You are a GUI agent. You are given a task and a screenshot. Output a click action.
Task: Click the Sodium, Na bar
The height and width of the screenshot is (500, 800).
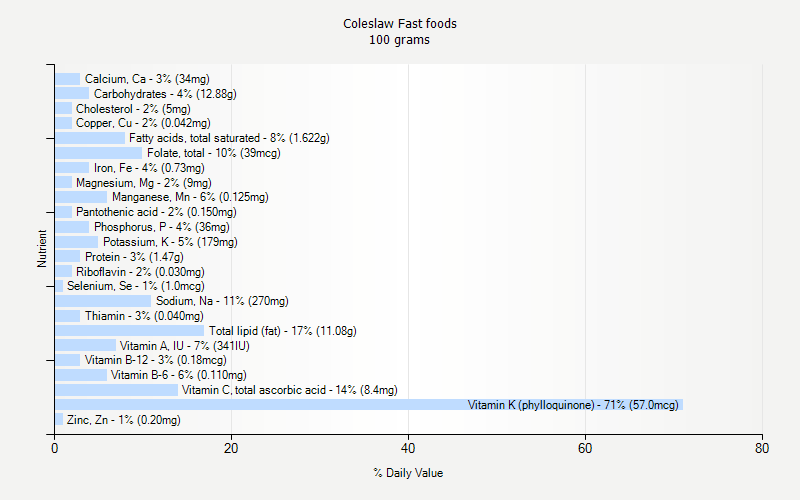coord(103,301)
